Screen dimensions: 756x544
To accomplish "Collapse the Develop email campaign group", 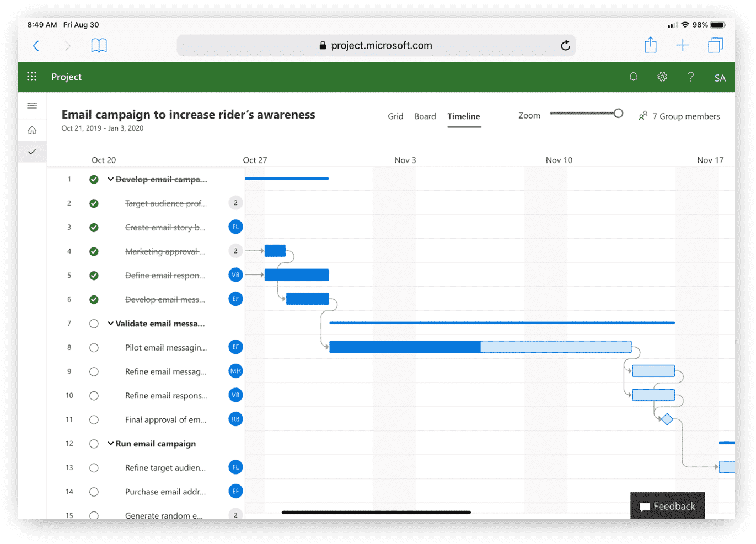I will [111, 179].
